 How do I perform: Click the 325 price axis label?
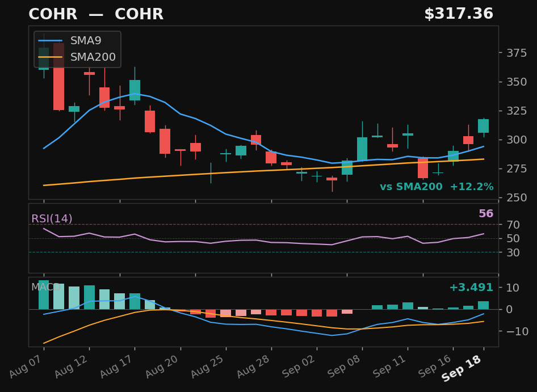coord(517,111)
